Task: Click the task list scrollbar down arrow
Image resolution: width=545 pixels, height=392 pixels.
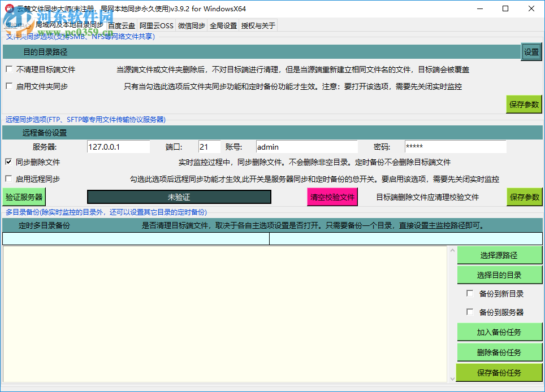Action: point(452,379)
